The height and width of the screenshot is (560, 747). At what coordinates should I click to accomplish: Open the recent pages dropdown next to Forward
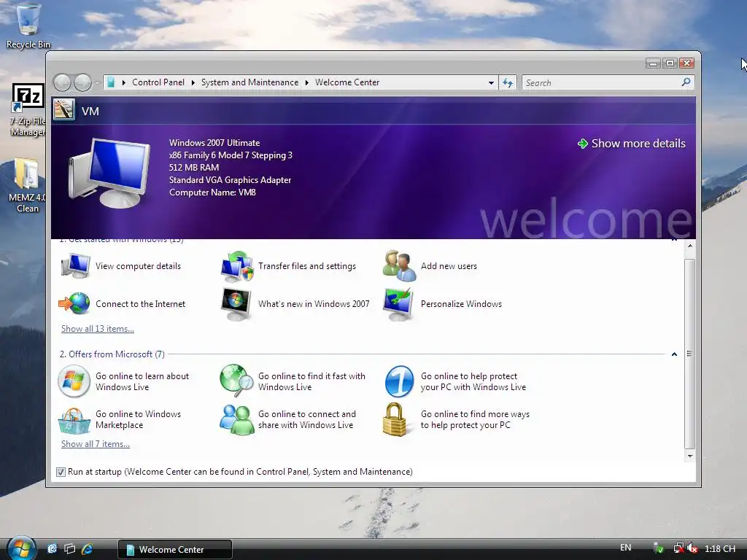pyautogui.click(x=97, y=83)
